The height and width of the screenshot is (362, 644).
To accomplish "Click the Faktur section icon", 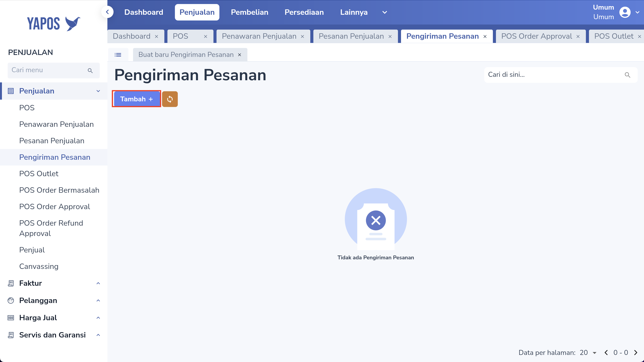I will tap(11, 283).
